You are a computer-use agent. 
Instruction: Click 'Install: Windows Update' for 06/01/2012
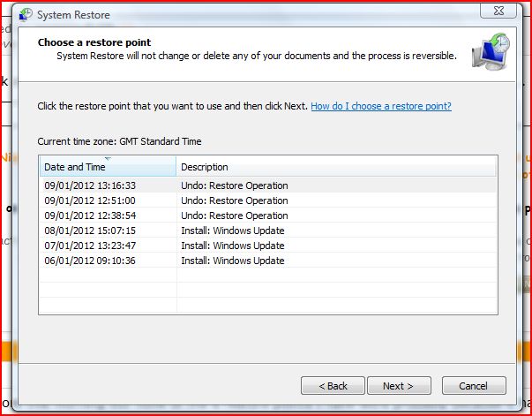point(233,261)
